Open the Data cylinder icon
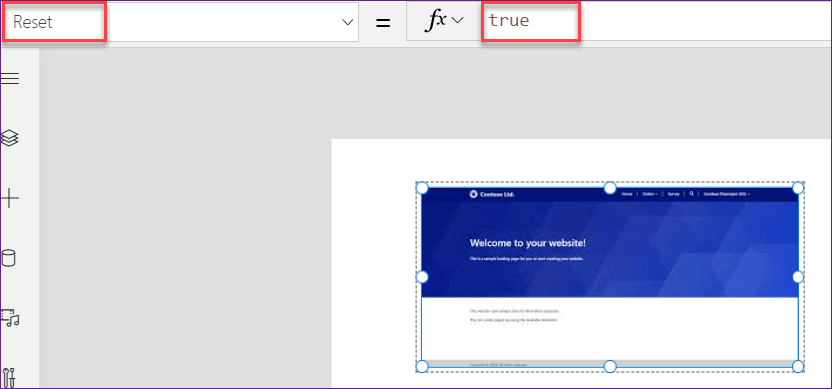This screenshot has height=389, width=832. pyautogui.click(x=9, y=258)
